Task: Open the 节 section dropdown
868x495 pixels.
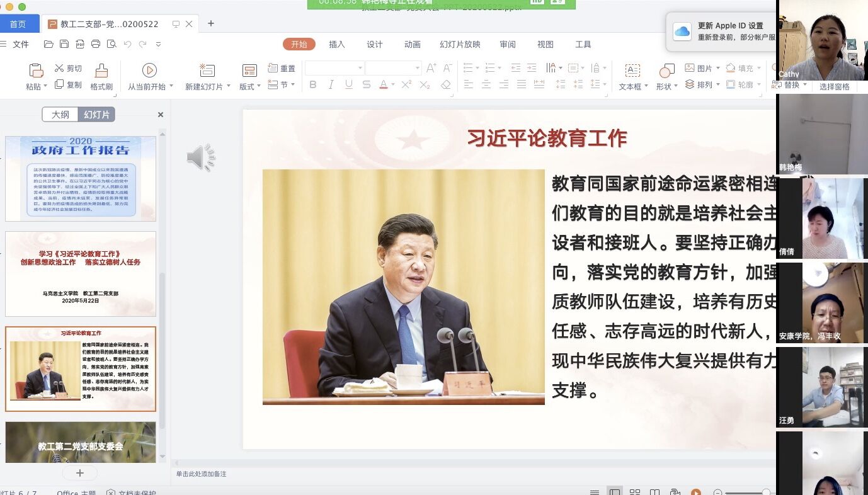Action: [282, 84]
